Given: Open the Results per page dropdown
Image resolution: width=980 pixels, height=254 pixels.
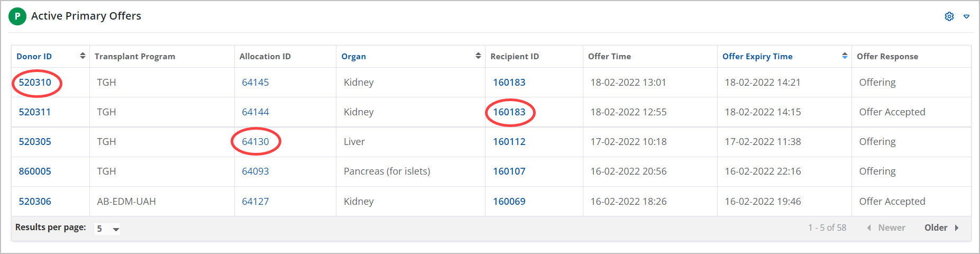Looking at the screenshot, I should tap(107, 229).
